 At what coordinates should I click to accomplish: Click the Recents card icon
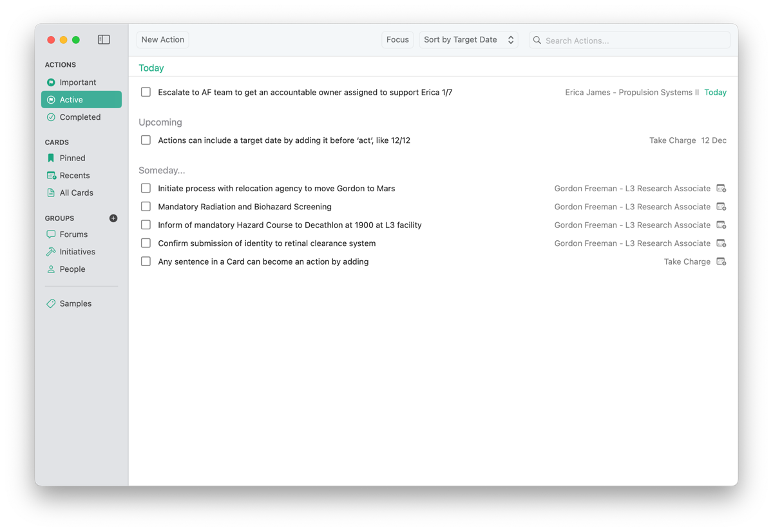pyautogui.click(x=51, y=175)
